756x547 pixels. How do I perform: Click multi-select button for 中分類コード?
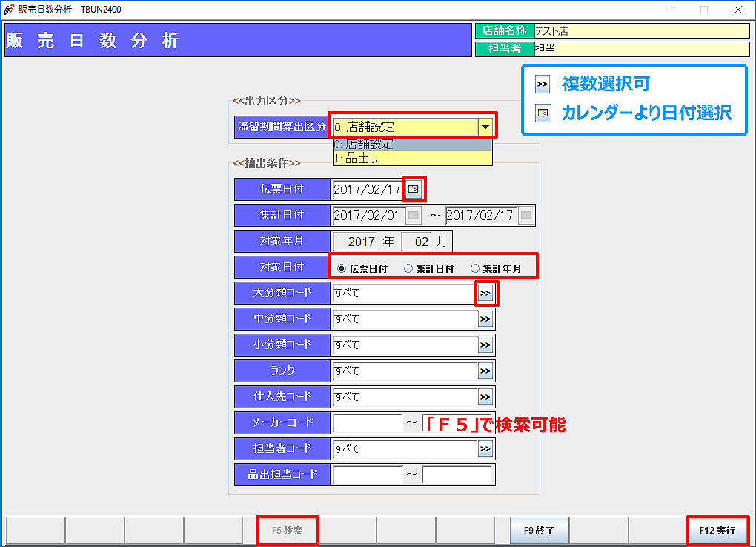(485, 319)
